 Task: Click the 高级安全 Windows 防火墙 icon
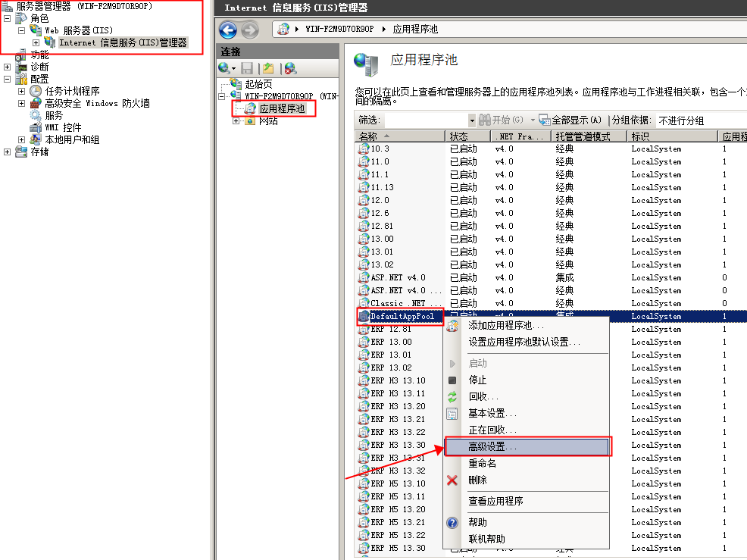click(36, 103)
